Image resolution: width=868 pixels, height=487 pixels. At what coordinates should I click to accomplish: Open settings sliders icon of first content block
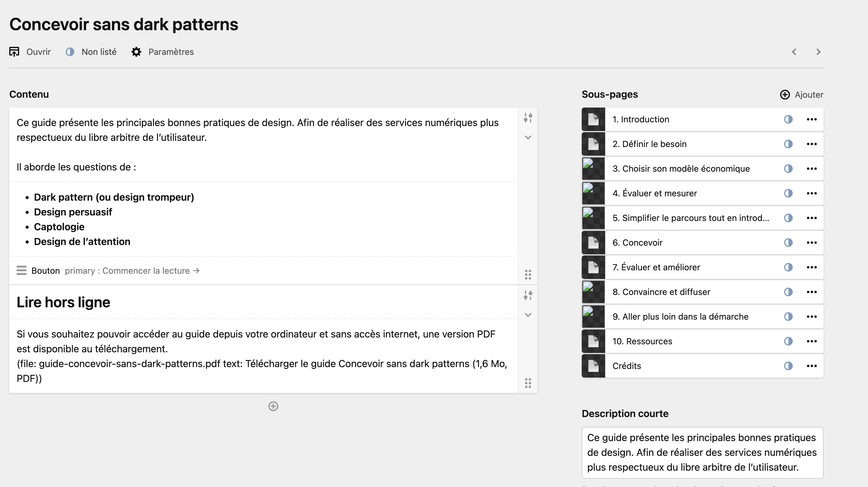528,118
